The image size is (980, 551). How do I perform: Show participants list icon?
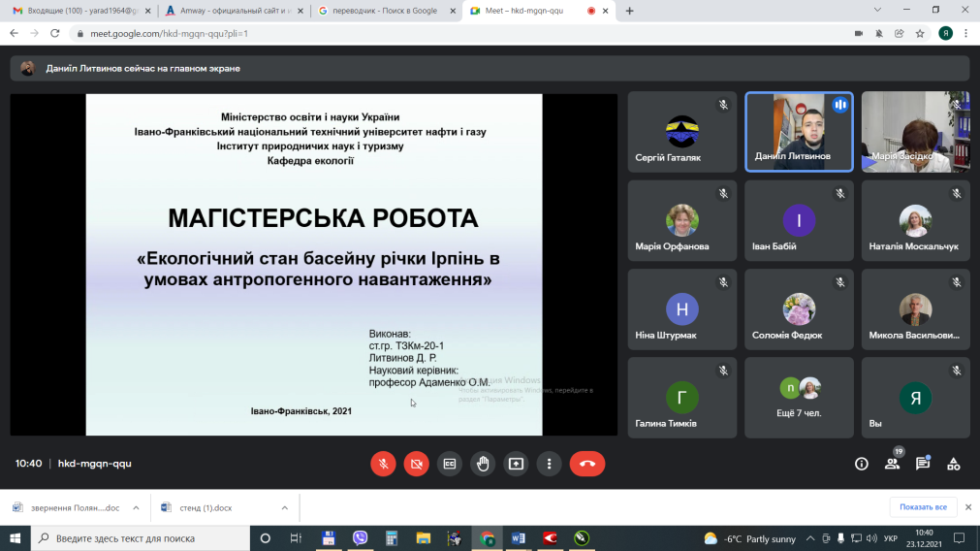click(892, 464)
